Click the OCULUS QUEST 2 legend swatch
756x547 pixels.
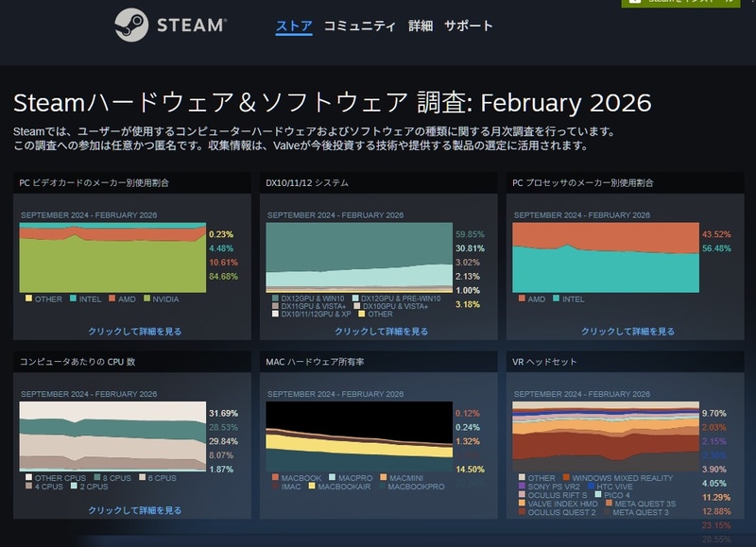point(522,511)
